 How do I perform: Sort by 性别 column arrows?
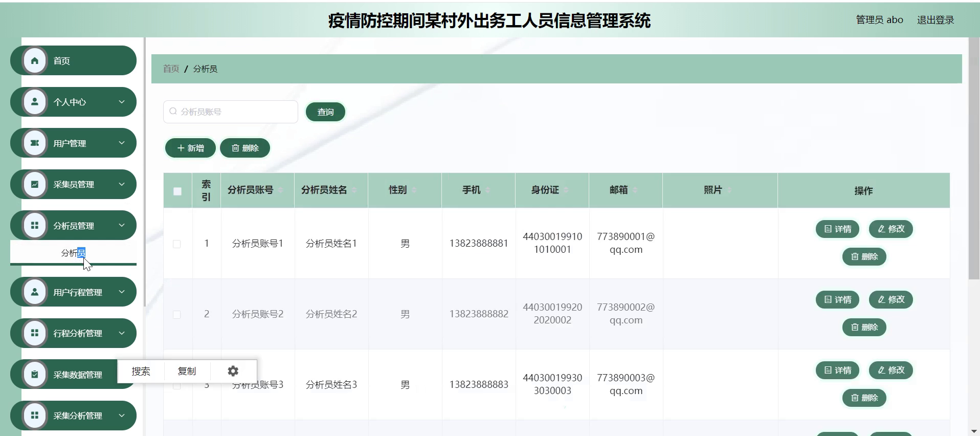point(414,190)
